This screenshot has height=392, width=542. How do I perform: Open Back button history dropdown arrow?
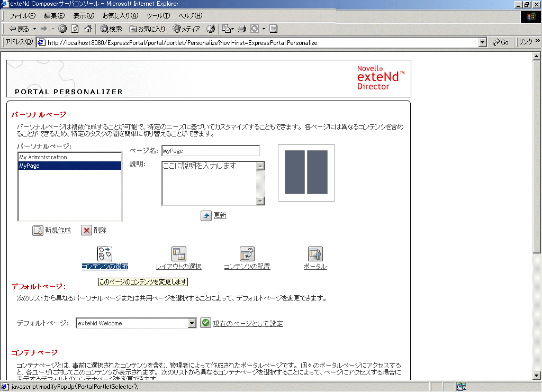(34, 29)
